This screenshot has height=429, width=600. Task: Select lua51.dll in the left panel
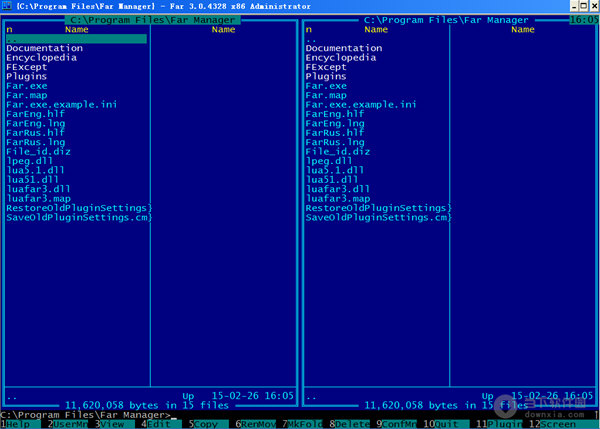[33, 179]
